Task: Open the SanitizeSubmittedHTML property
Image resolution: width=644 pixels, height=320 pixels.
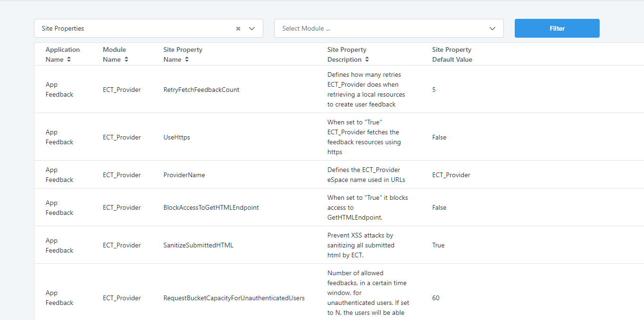Action: tap(198, 245)
